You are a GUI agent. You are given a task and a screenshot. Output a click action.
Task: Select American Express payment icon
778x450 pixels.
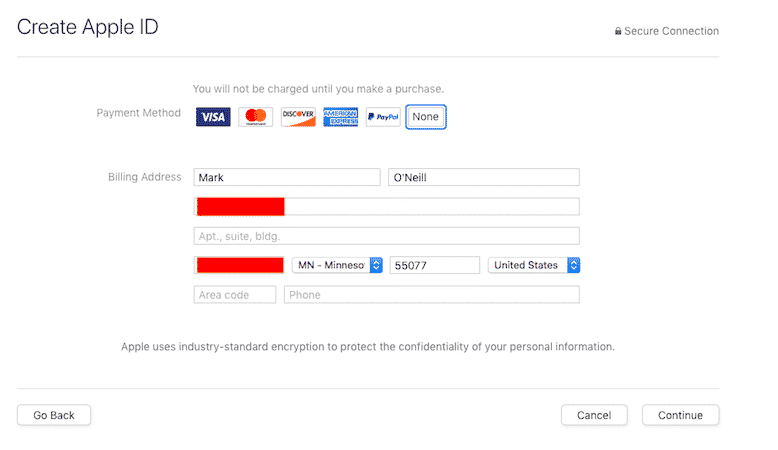click(x=340, y=117)
